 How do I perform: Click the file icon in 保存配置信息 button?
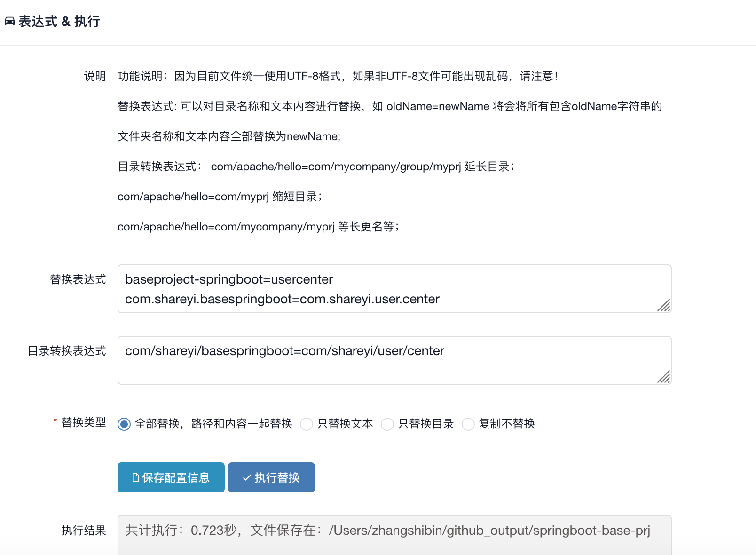click(x=135, y=477)
